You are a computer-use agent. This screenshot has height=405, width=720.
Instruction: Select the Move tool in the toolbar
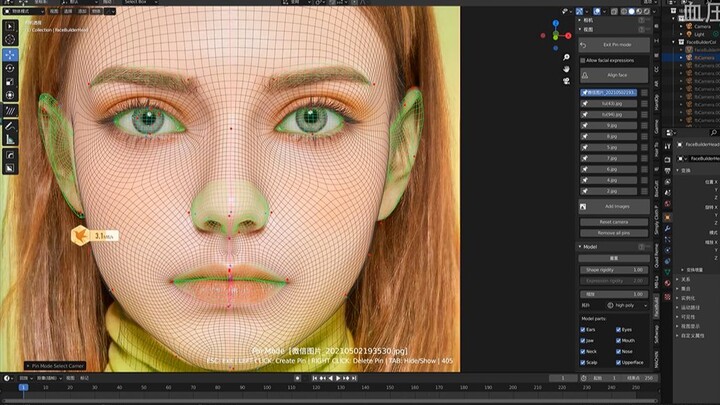tap(10, 55)
